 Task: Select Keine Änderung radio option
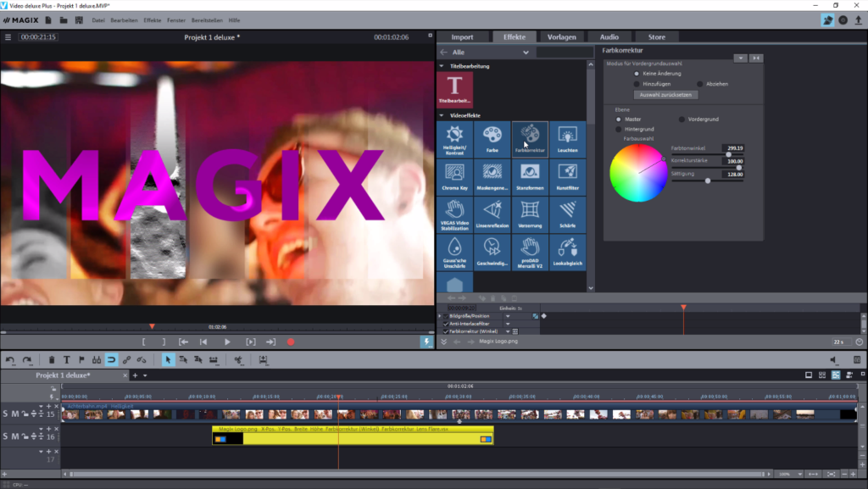(637, 74)
